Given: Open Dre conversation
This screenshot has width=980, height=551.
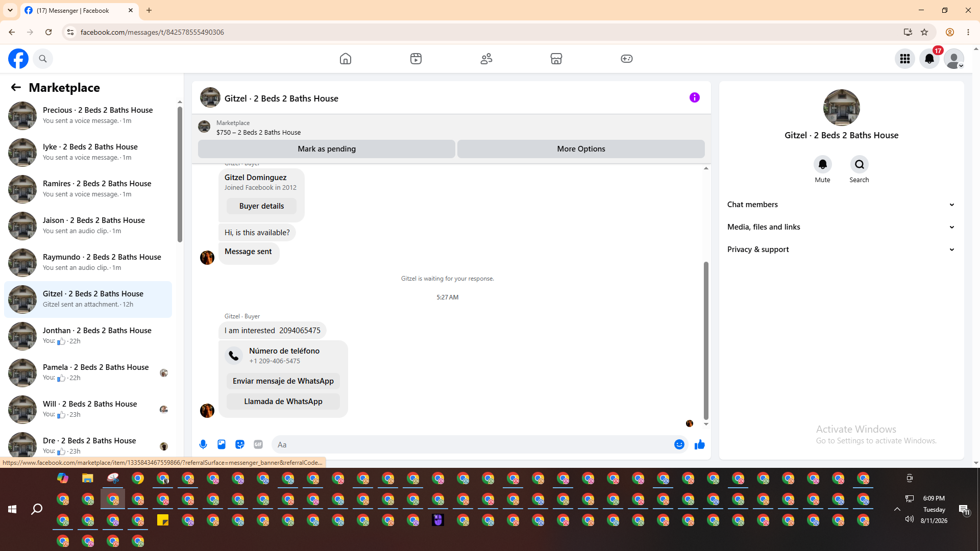Looking at the screenshot, I should [x=88, y=445].
